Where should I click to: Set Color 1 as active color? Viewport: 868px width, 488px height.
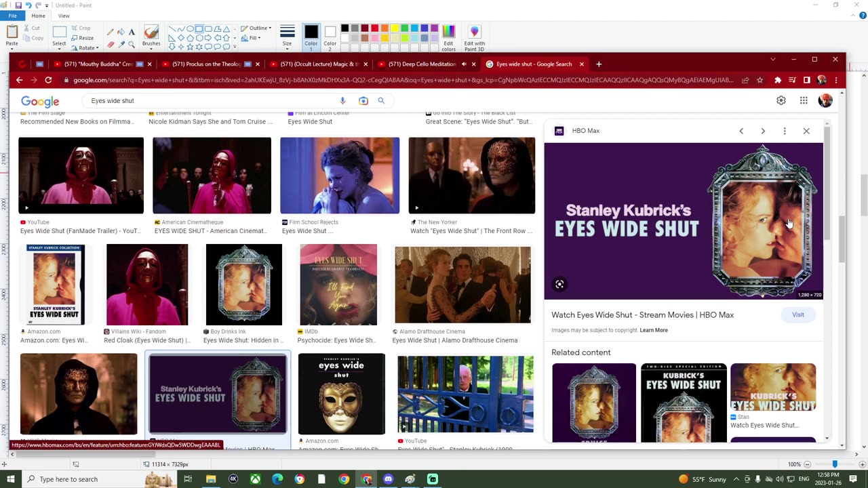point(311,37)
